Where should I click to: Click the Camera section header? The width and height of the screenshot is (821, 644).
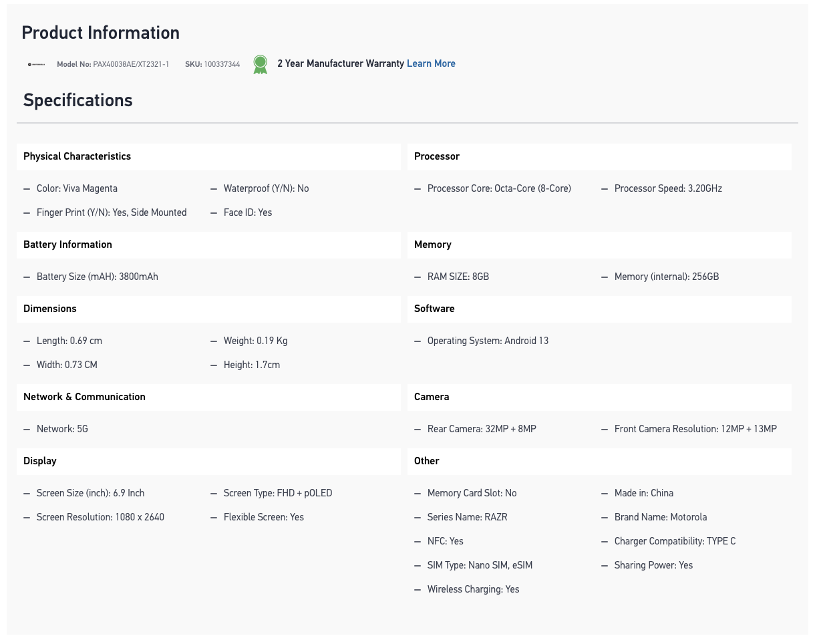tap(432, 397)
